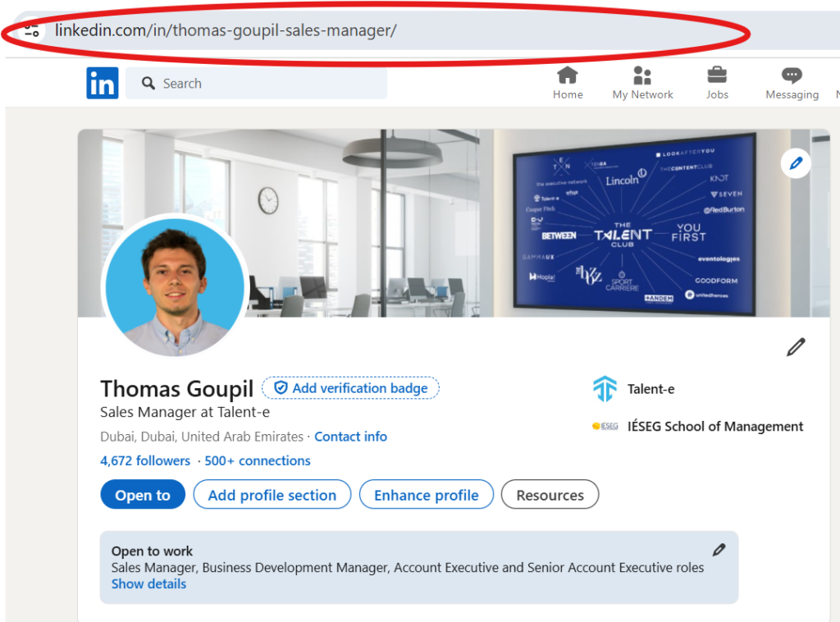Click Add profile section button

(272, 495)
